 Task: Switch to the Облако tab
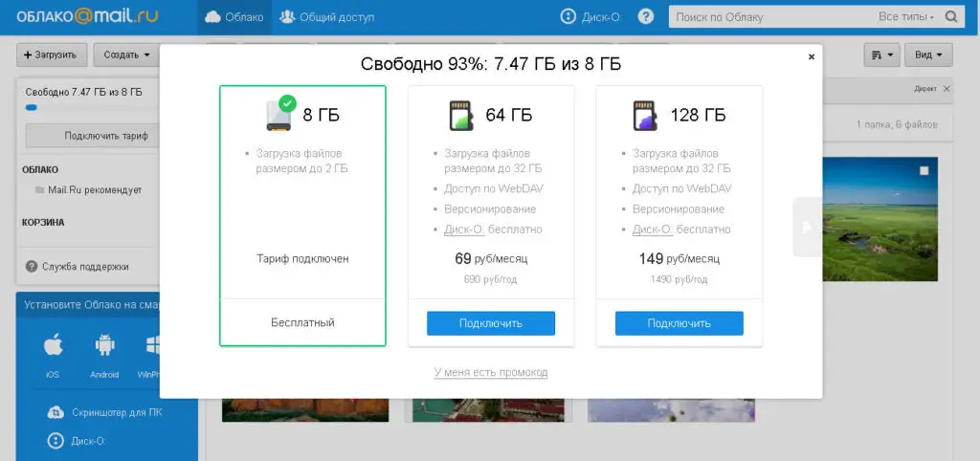click(235, 17)
